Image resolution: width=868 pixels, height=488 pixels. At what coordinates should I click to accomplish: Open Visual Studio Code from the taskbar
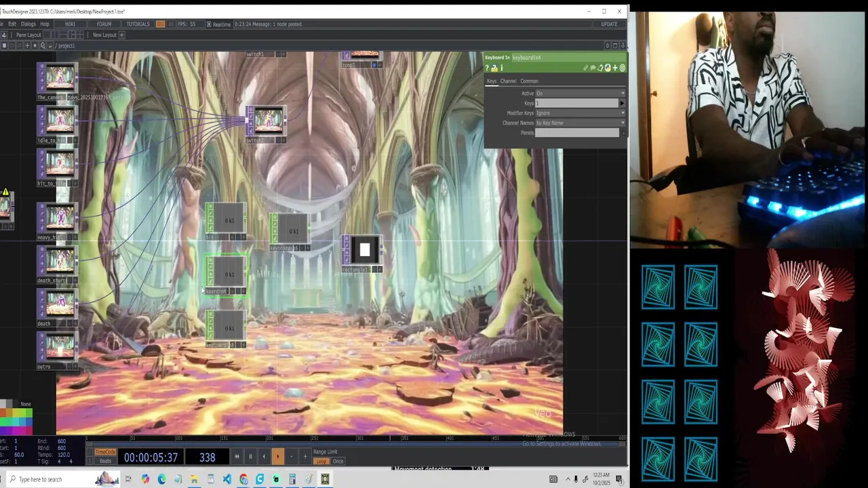pyautogui.click(x=226, y=479)
